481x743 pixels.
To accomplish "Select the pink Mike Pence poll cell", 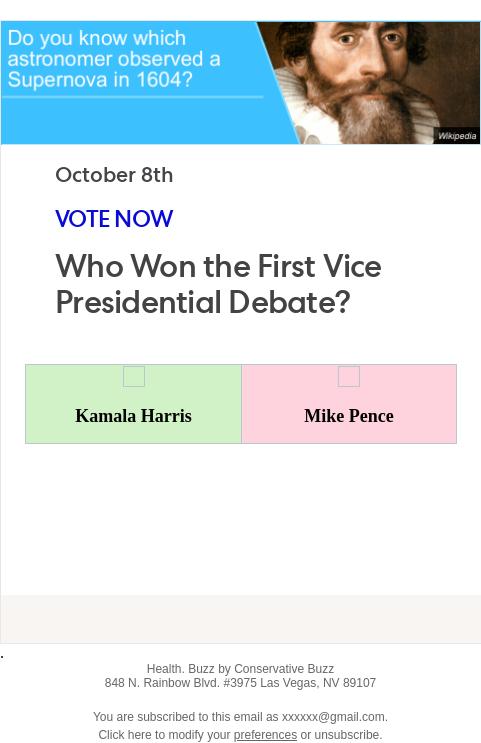I will (349, 404).
